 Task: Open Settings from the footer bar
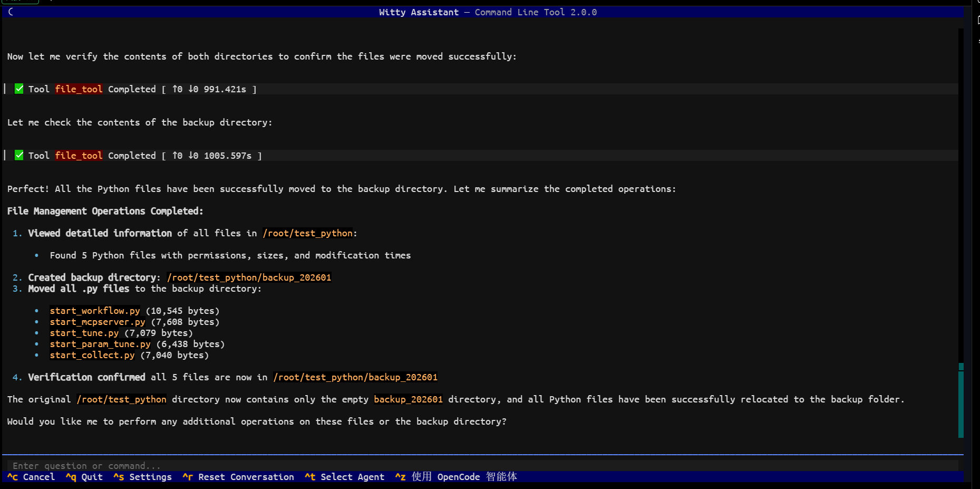142,477
